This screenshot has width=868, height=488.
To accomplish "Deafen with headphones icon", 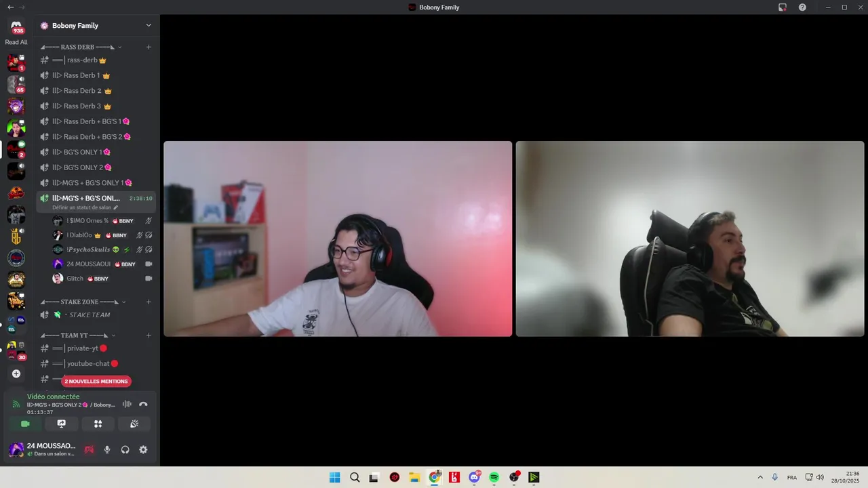I will (x=125, y=449).
